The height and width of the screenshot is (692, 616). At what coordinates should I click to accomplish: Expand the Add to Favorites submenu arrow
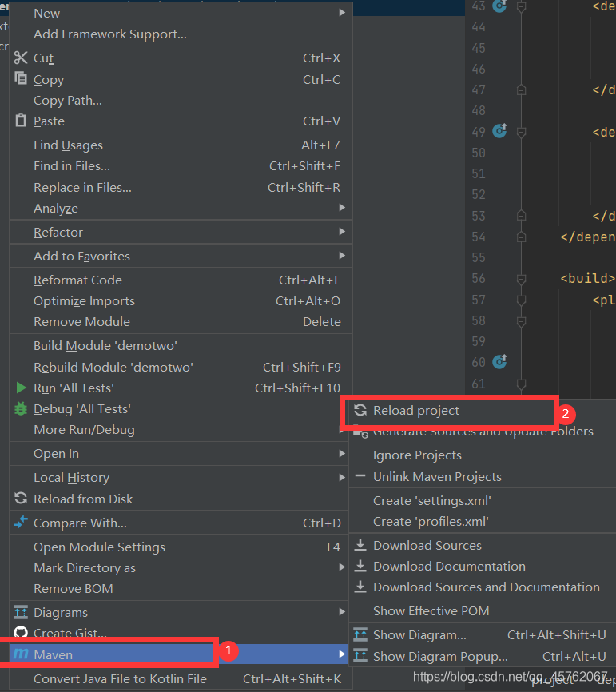click(342, 255)
